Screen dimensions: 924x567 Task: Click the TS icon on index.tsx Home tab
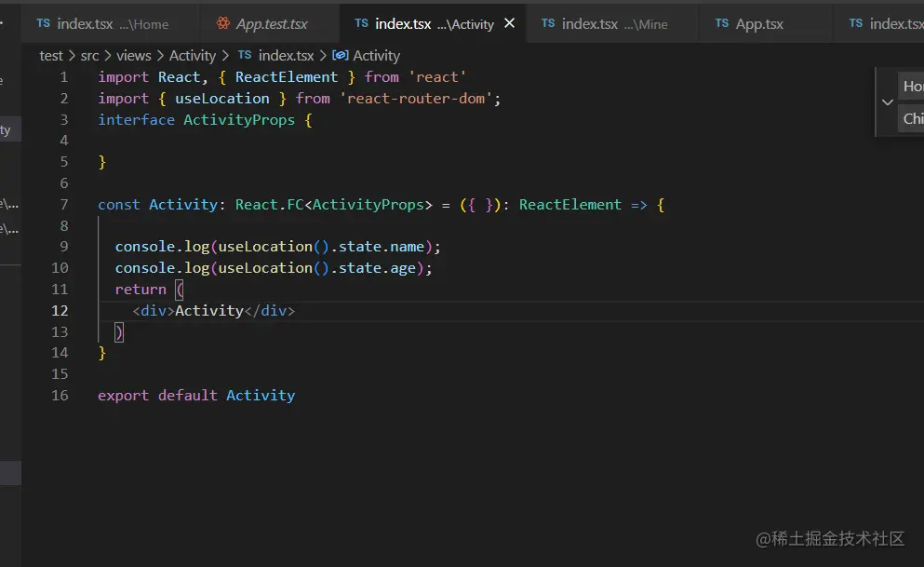coord(43,23)
